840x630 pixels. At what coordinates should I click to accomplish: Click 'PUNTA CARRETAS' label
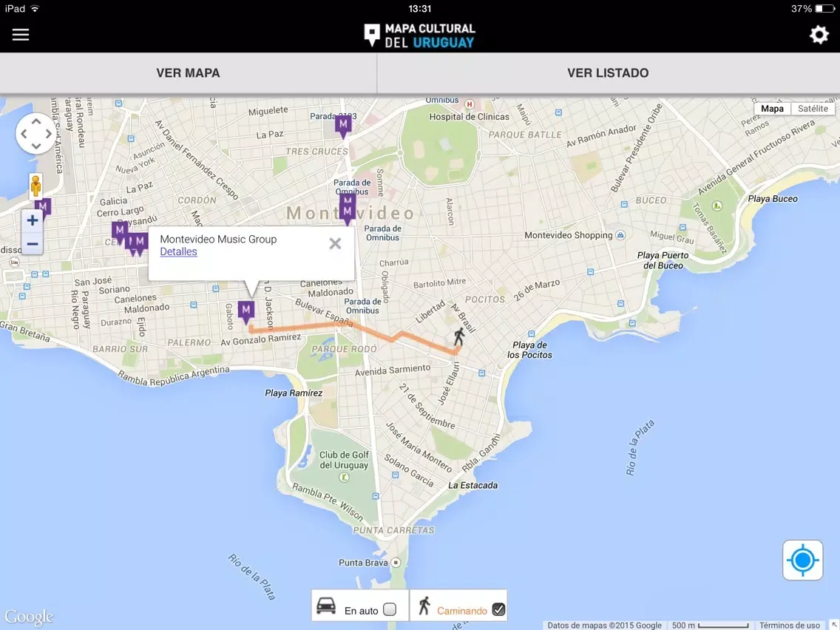click(393, 530)
